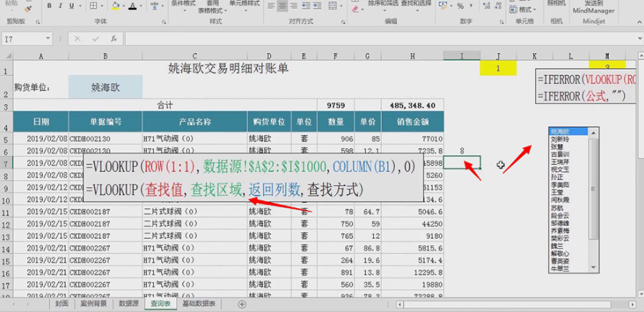Decrease decimal places
644x312 pixels.
[x=498, y=6]
